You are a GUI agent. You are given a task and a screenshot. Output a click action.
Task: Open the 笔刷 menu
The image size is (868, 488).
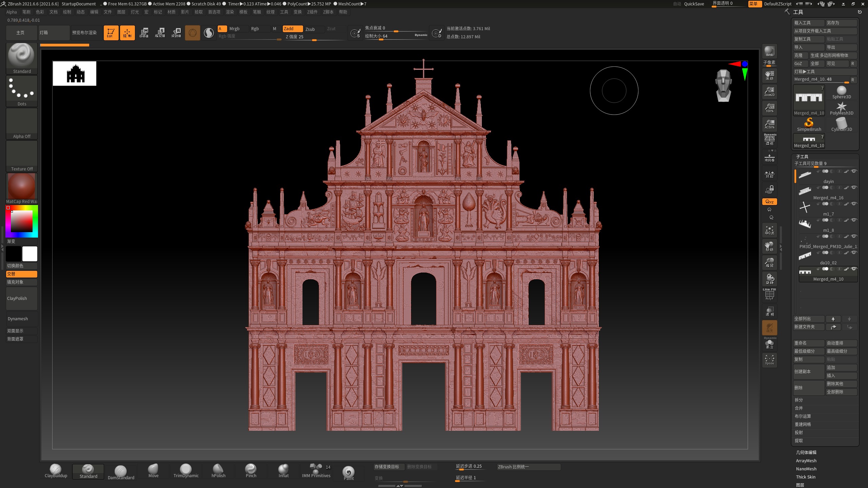click(26, 12)
